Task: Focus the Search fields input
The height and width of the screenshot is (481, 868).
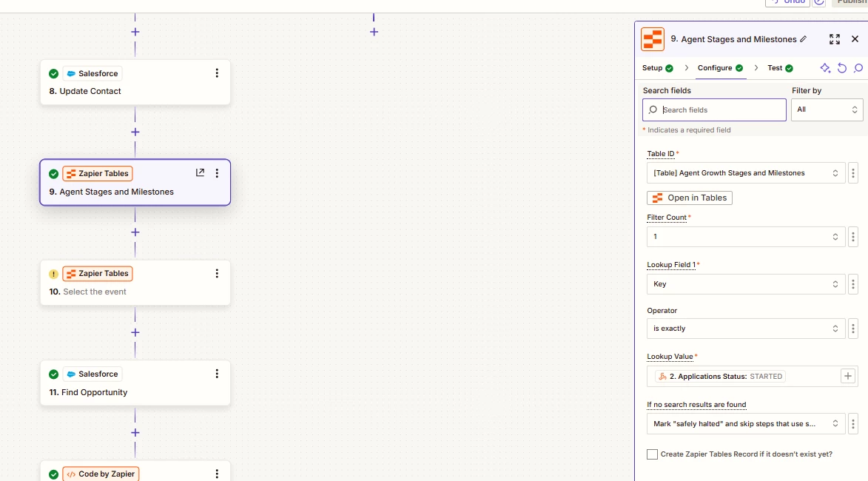Action: click(x=714, y=110)
